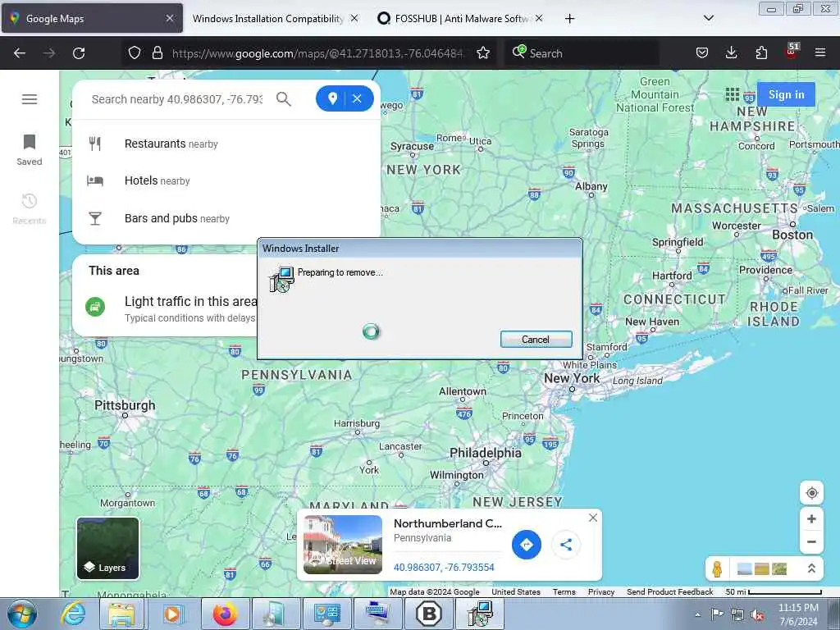840x630 pixels.
Task: Clear the search with X button
Action: click(358, 98)
